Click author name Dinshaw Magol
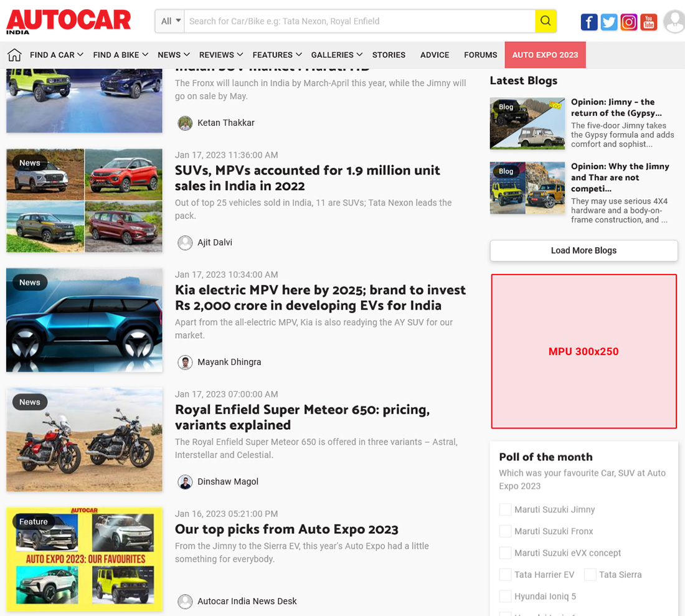 [228, 481]
